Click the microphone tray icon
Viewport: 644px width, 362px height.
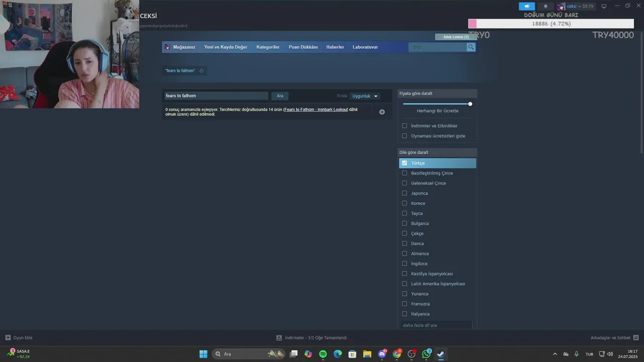coord(577,354)
